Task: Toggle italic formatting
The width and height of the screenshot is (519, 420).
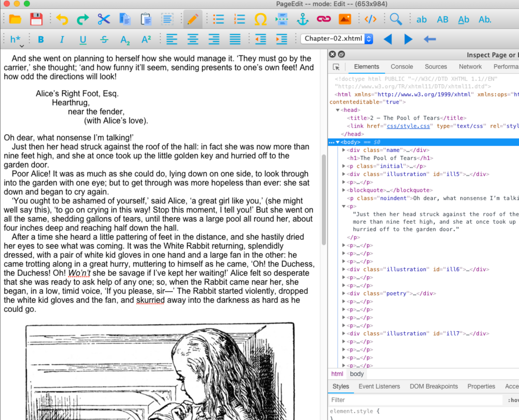Action: pyautogui.click(x=62, y=39)
